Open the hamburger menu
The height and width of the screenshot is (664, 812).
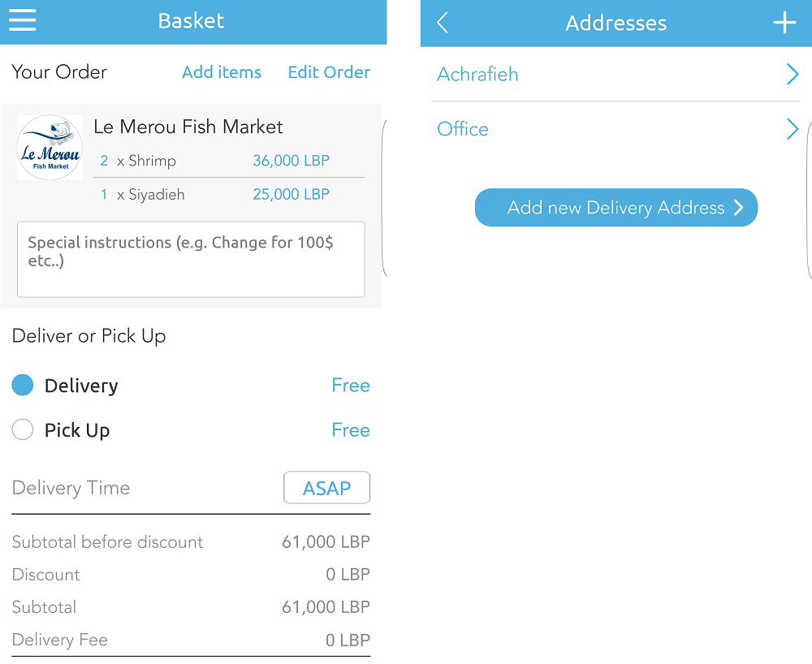23,19
